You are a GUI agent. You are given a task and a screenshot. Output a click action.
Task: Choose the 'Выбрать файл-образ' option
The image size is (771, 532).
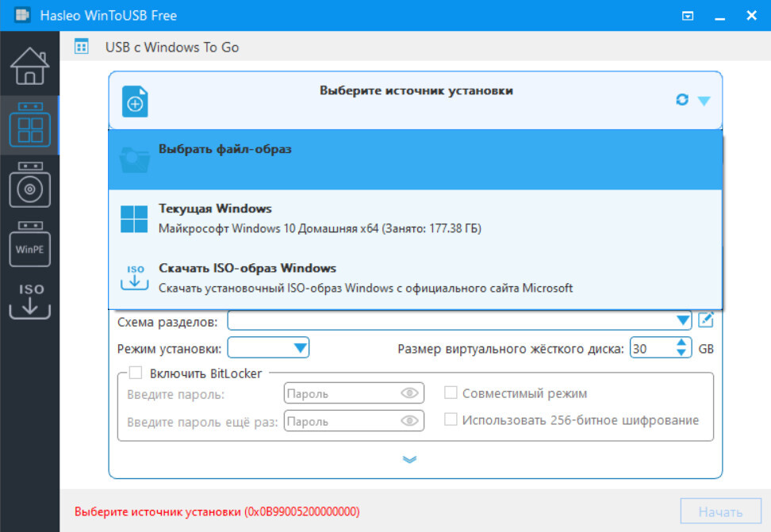[x=415, y=160]
